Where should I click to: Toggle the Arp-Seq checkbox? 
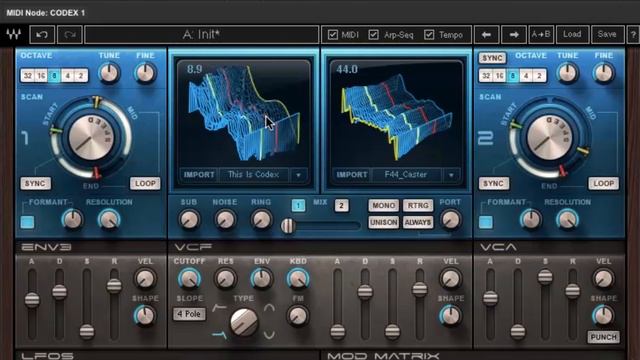click(x=373, y=35)
